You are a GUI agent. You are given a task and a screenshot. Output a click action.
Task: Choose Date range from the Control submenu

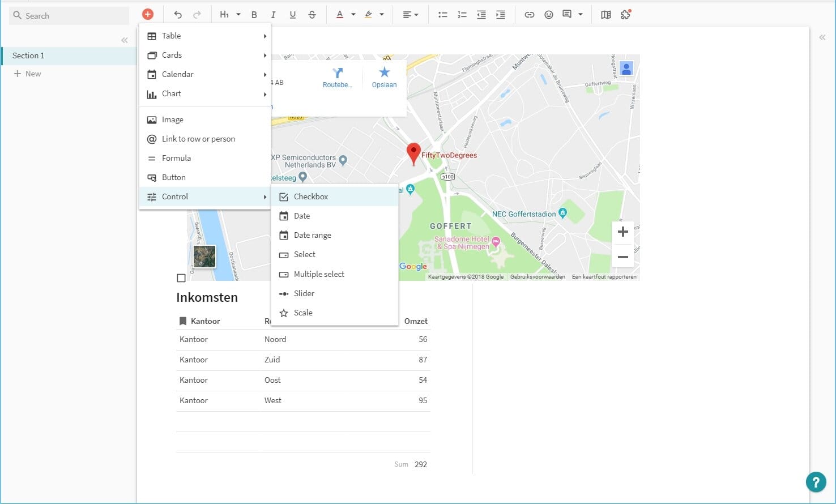click(x=312, y=235)
